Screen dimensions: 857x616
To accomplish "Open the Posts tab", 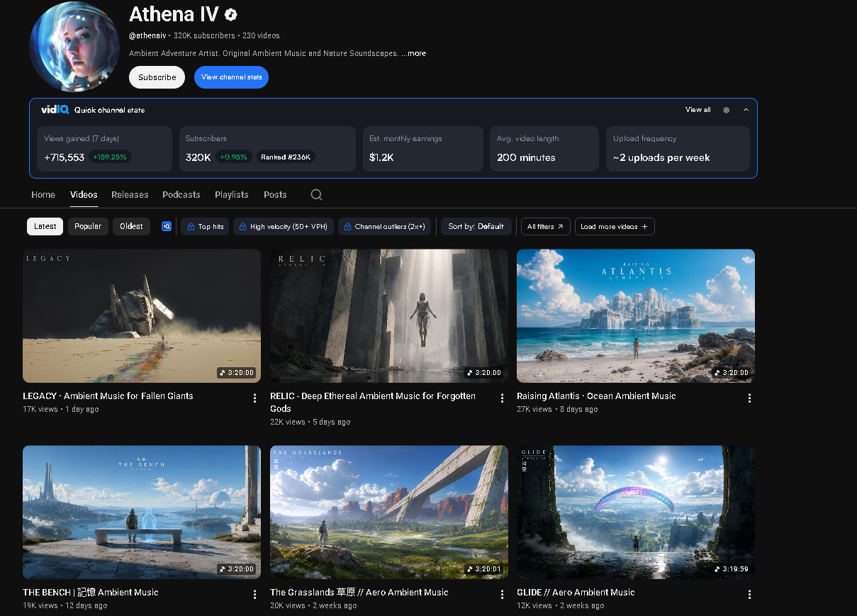I will (x=275, y=194).
